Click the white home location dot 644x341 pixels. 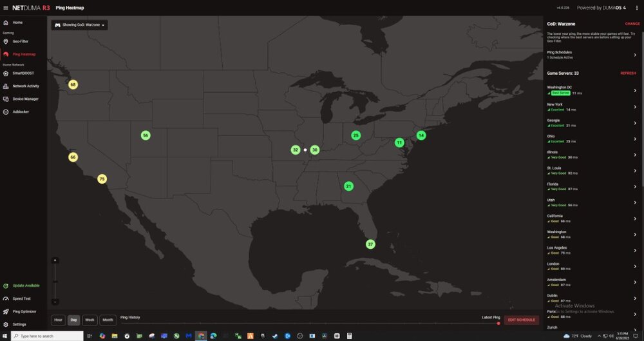[305, 150]
